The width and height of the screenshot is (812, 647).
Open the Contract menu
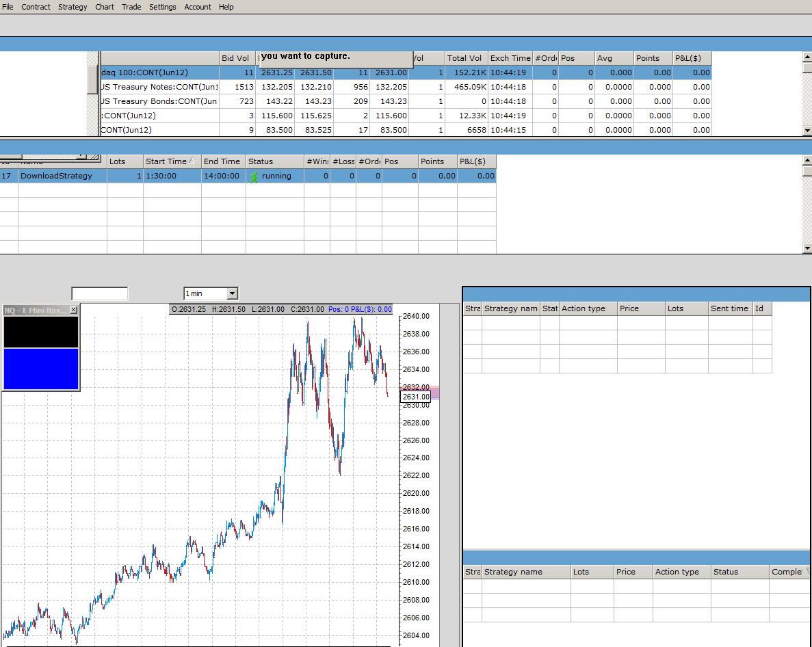point(36,7)
